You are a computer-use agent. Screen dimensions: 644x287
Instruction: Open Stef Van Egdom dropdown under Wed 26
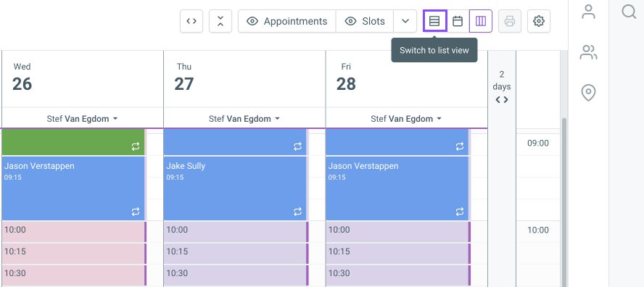83,119
